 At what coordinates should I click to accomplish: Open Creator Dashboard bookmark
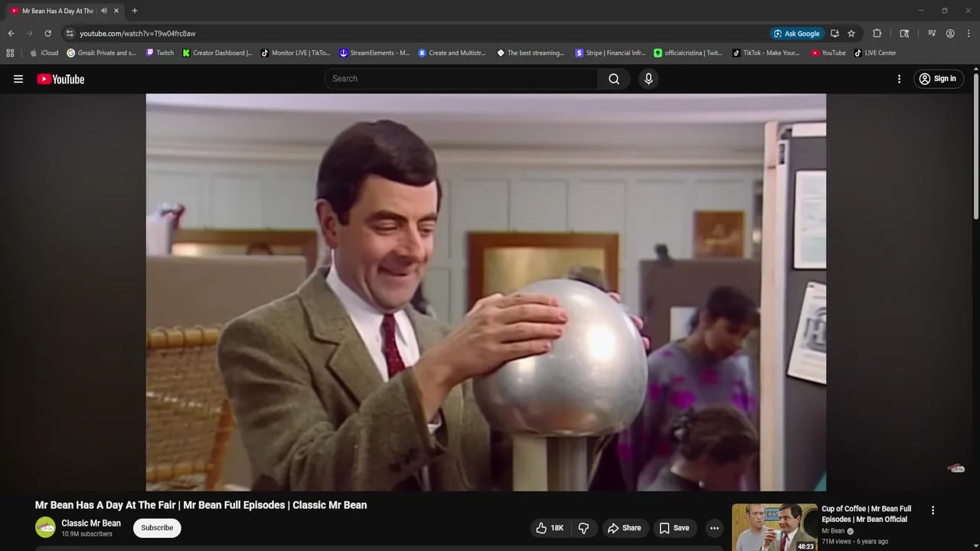[217, 53]
